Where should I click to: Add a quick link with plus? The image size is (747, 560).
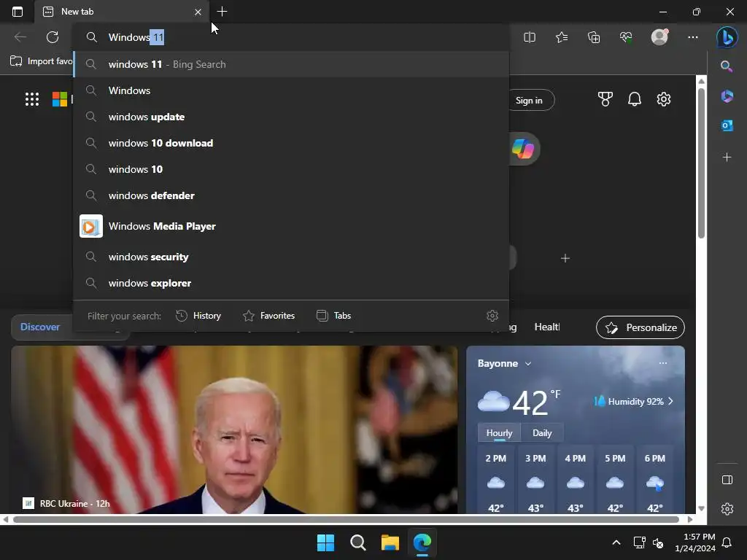click(x=565, y=258)
